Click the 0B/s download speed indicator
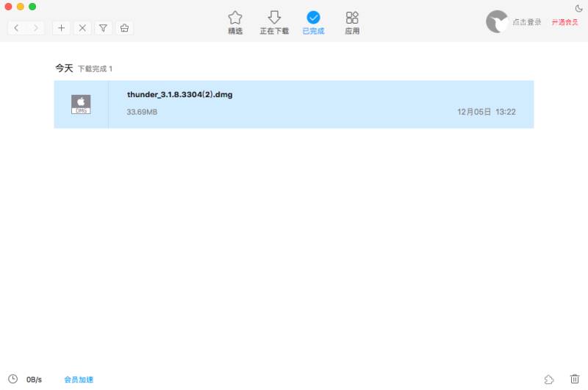 click(34, 380)
